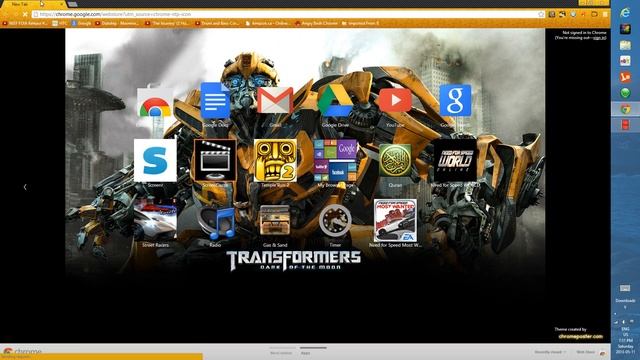The image size is (640, 360).
Task: Launch Need for Speed World app
Action: click(x=455, y=160)
